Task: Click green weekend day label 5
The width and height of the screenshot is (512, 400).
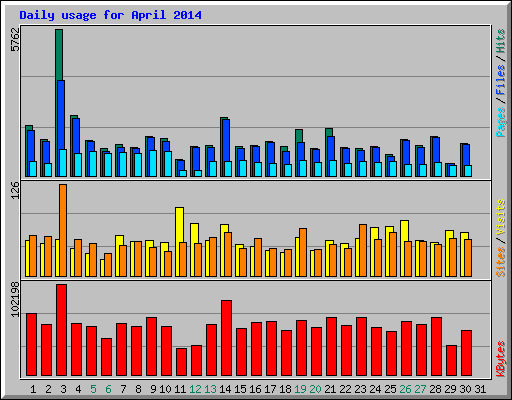Action: pyautogui.click(x=93, y=389)
